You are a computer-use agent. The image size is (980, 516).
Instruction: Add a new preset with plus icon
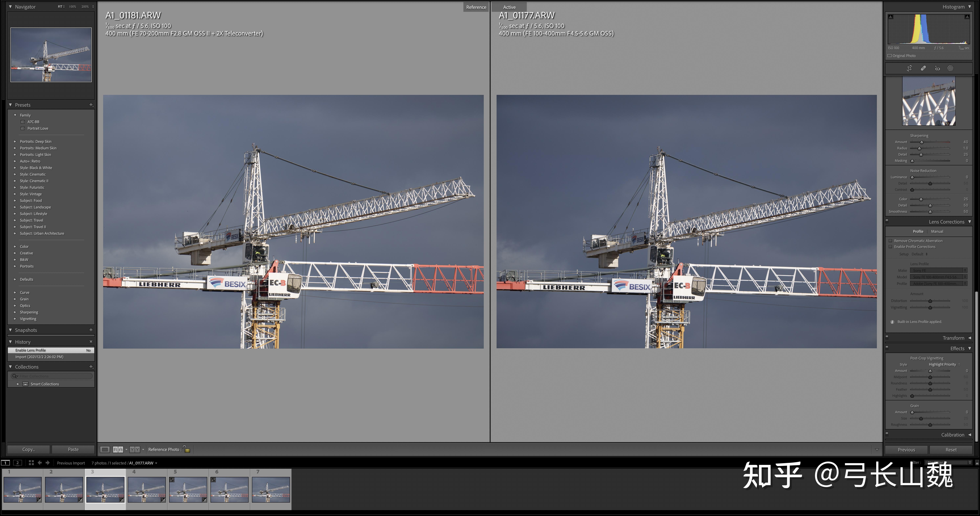click(x=91, y=105)
